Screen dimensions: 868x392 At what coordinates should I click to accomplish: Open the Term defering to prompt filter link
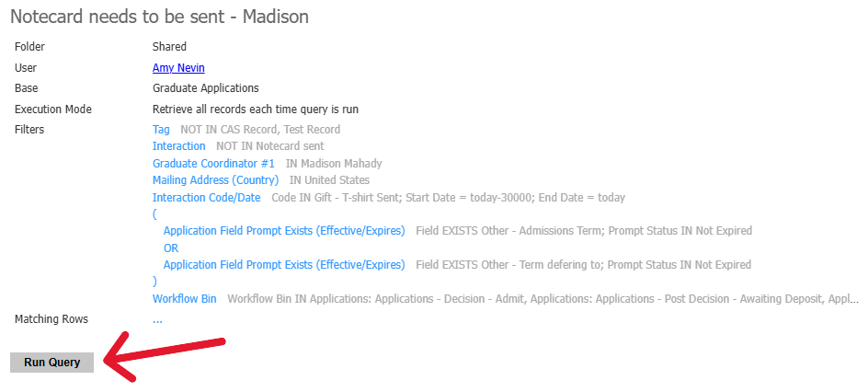click(283, 265)
